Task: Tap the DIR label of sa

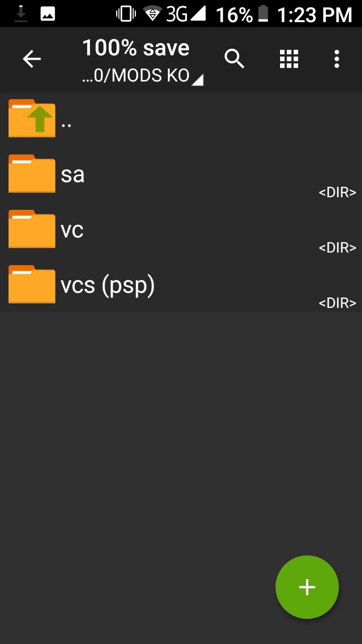Action: click(x=337, y=192)
